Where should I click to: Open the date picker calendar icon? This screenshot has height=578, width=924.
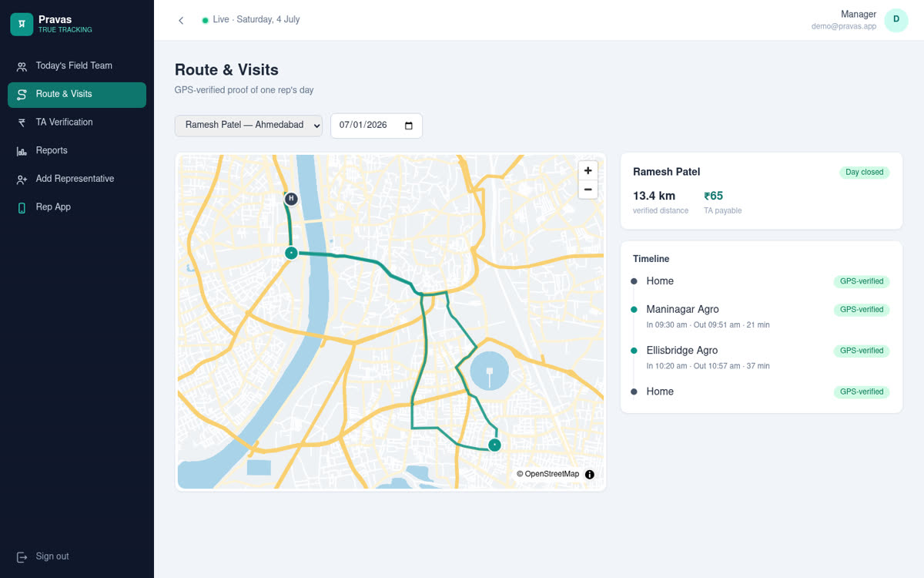point(409,126)
